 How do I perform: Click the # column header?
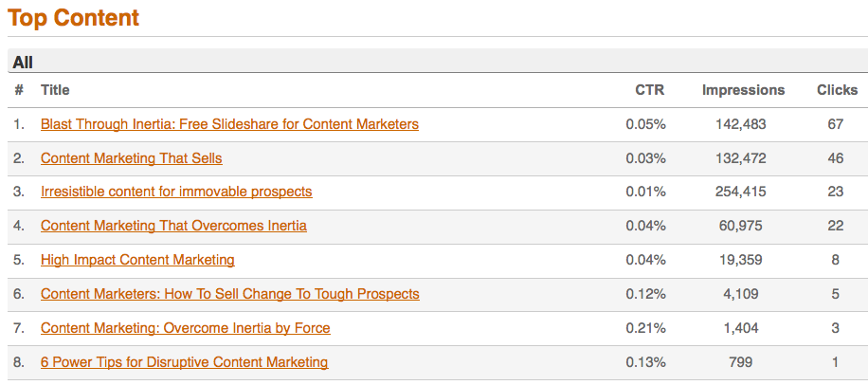(19, 90)
